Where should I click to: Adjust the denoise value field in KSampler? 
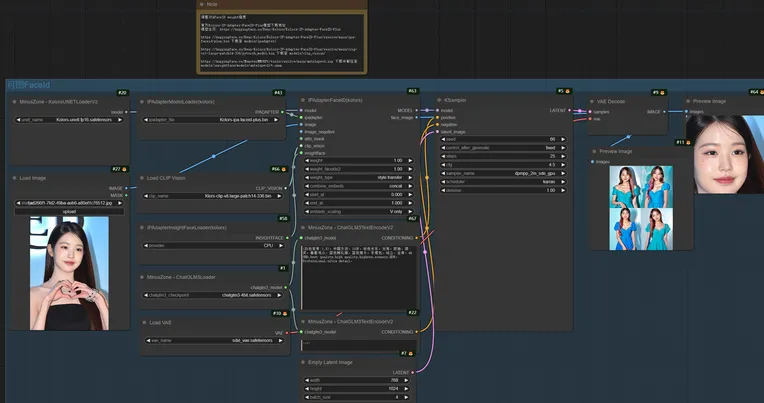[x=501, y=190]
